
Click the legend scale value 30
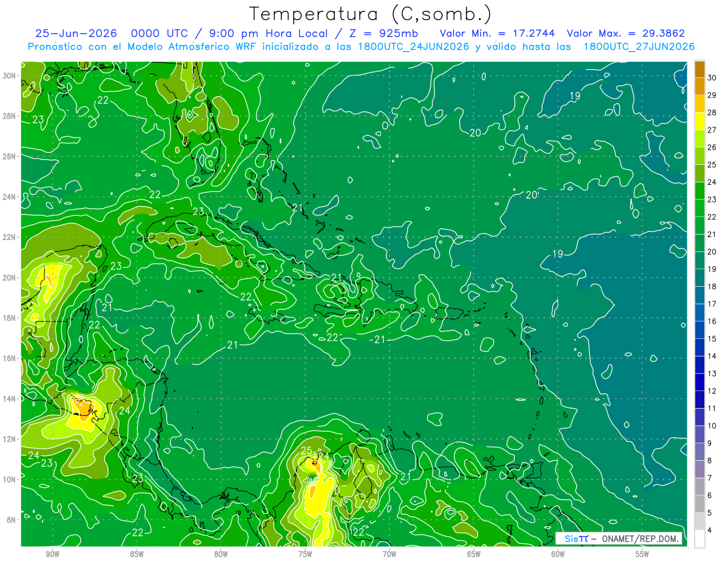(712, 78)
